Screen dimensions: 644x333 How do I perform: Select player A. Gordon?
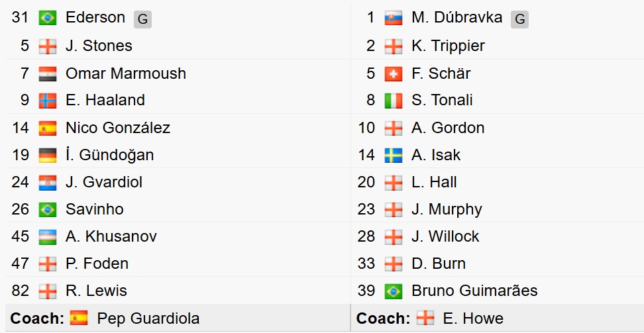click(448, 128)
